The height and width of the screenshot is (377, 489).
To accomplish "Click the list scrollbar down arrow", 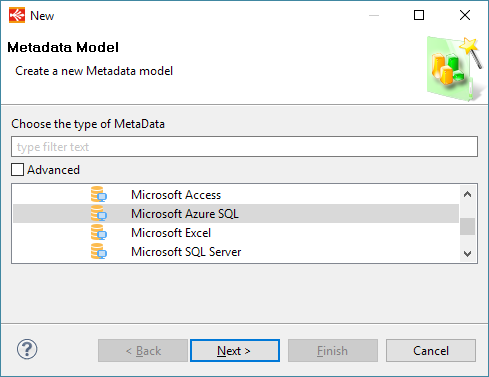I will click(467, 254).
